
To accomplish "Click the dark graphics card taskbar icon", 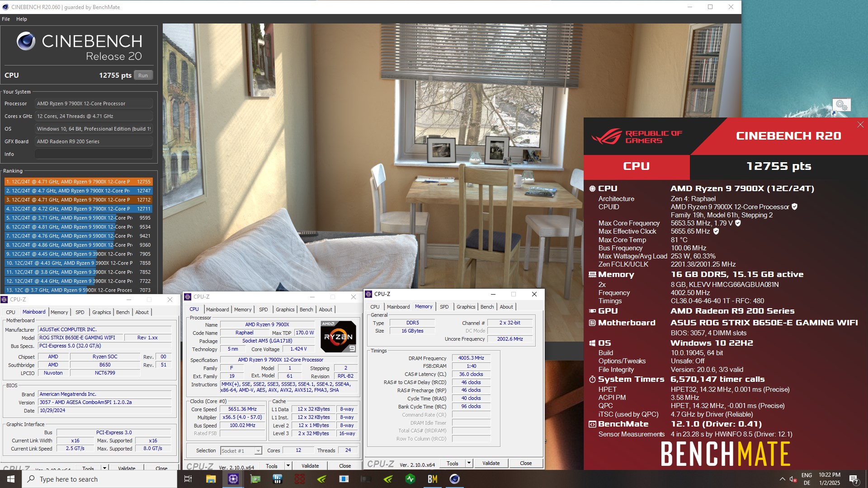I will click(x=366, y=479).
